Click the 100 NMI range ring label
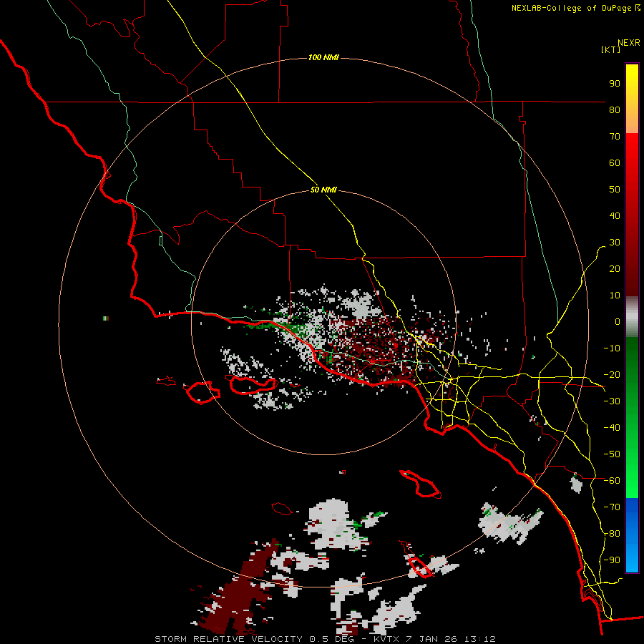Viewport: 644px width, 644px height. point(323,57)
